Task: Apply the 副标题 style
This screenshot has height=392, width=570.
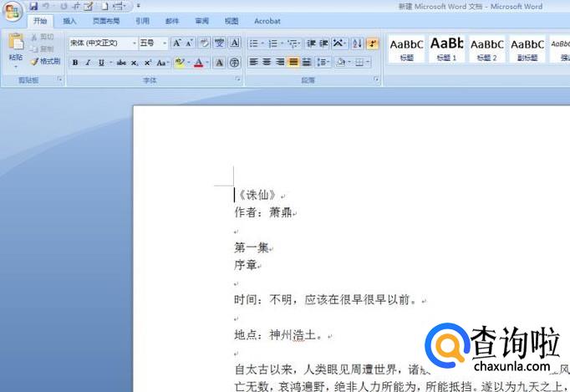Action: [527, 48]
